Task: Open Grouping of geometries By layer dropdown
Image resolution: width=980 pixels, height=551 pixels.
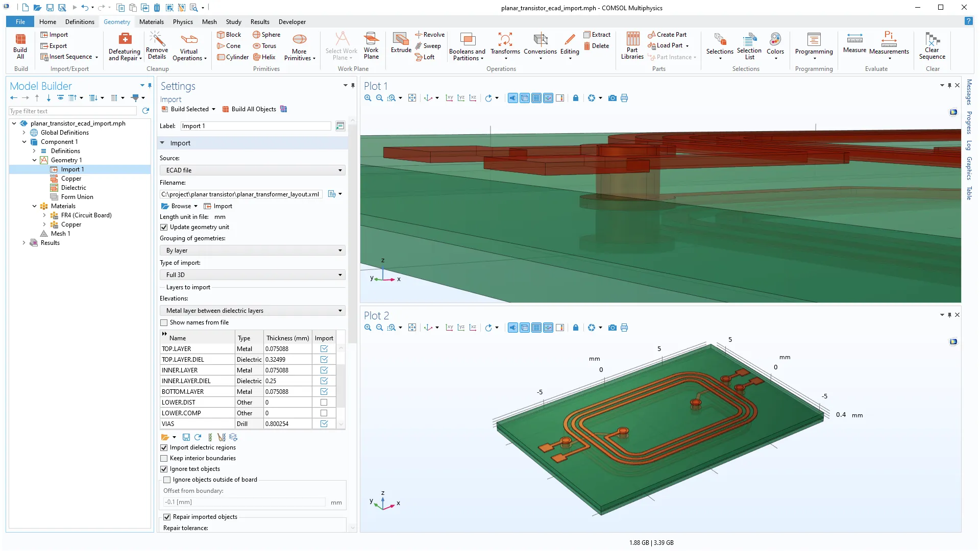Action: click(x=253, y=251)
